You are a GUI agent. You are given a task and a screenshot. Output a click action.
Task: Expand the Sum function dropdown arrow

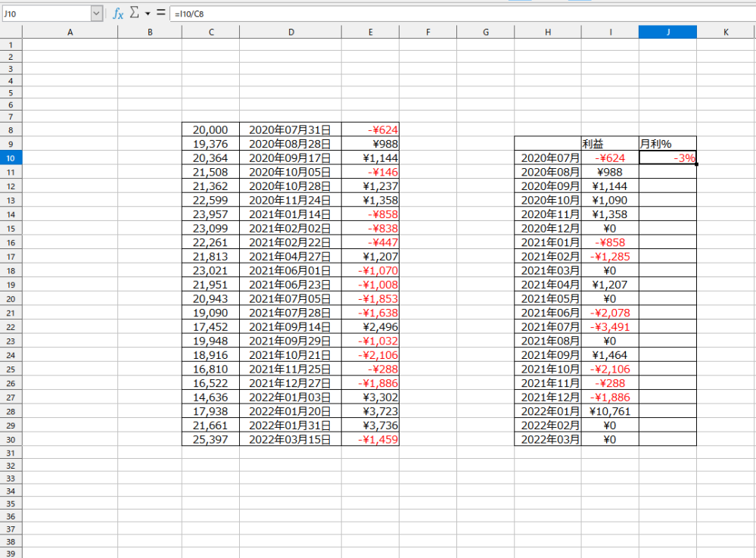tap(148, 14)
